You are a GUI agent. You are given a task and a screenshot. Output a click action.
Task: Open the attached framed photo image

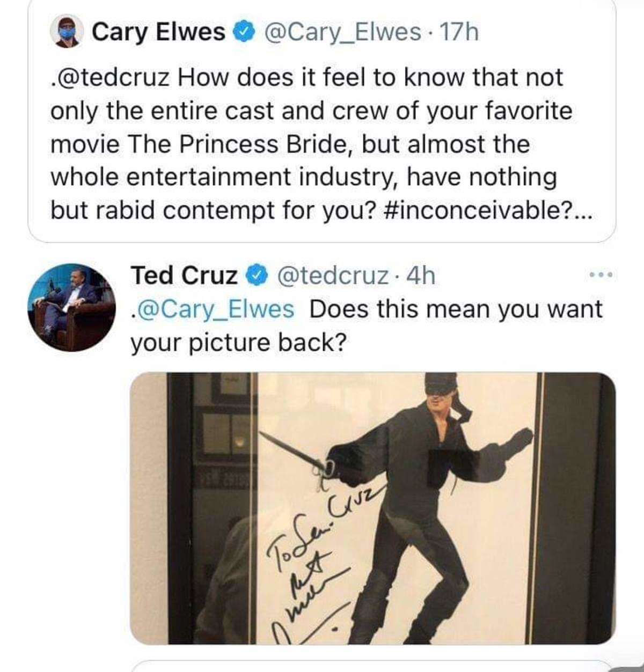373,508
